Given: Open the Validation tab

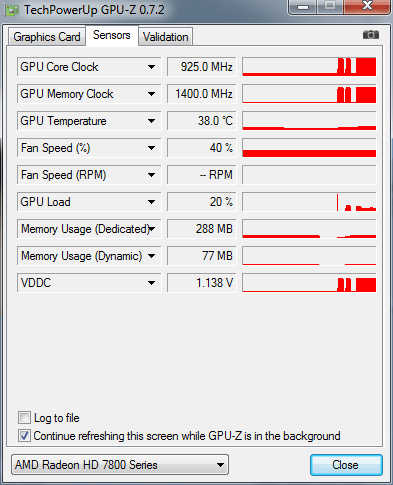Looking at the screenshot, I should [x=166, y=37].
